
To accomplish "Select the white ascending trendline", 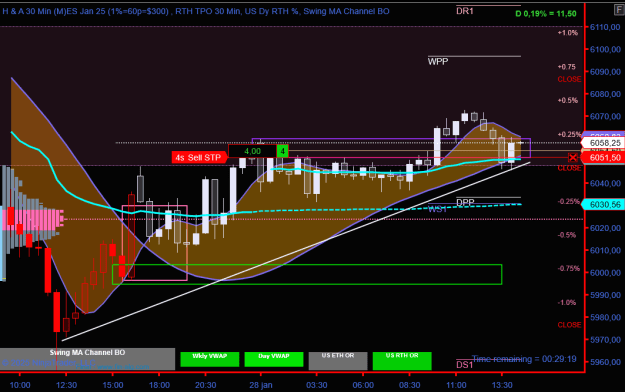I will pyautogui.click(x=296, y=252).
